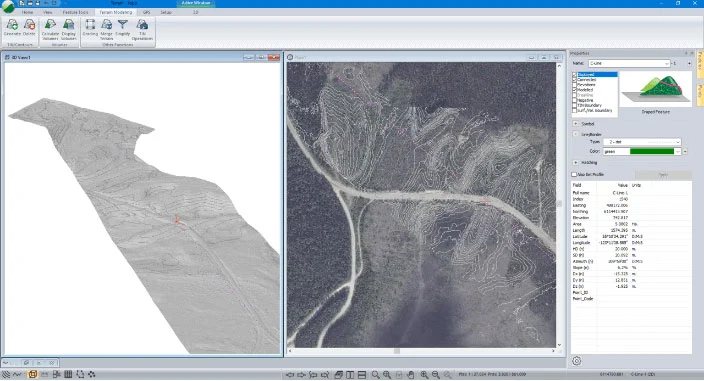
Task: Open the GPS ribbon tab
Action: tap(146, 12)
